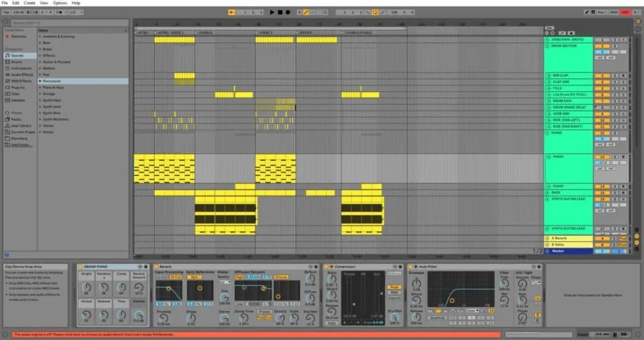Click the Set locator button
This screenshot has height=340, width=644.
coord(549,28)
